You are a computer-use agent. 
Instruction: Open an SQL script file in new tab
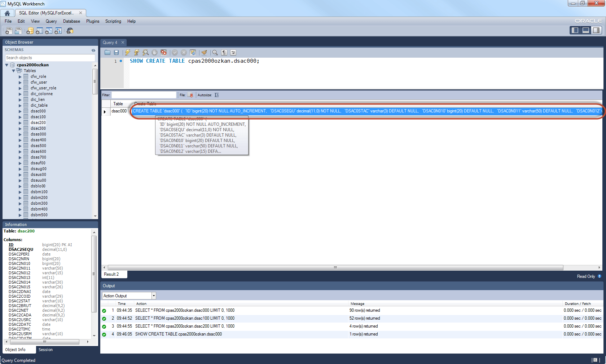click(x=18, y=31)
